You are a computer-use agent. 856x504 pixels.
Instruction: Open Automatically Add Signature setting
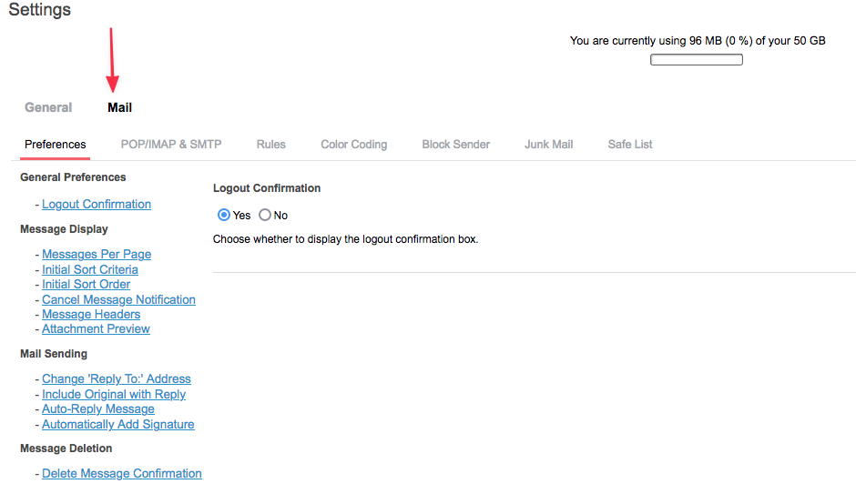[x=117, y=424]
